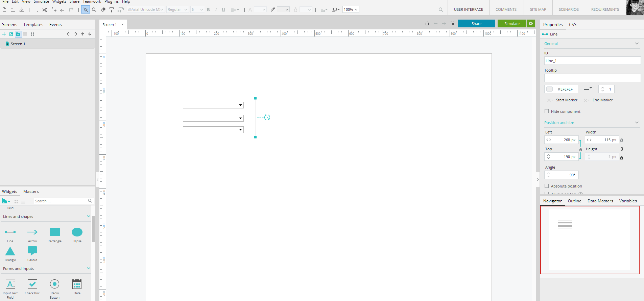This screenshot has height=301, width=644.
Task: Switch to the Outline tab
Action: (x=574, y=201)
